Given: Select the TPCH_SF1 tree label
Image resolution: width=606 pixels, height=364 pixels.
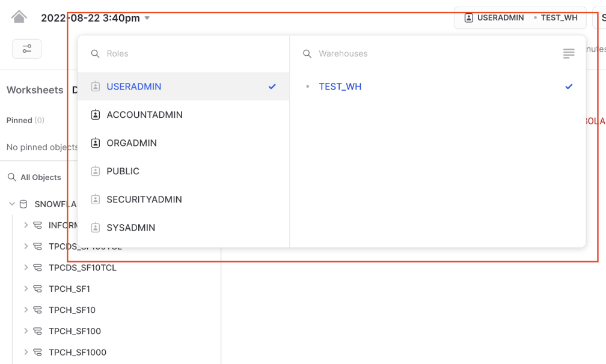Looking at the screenshot, I should click(x=69, y=289).
